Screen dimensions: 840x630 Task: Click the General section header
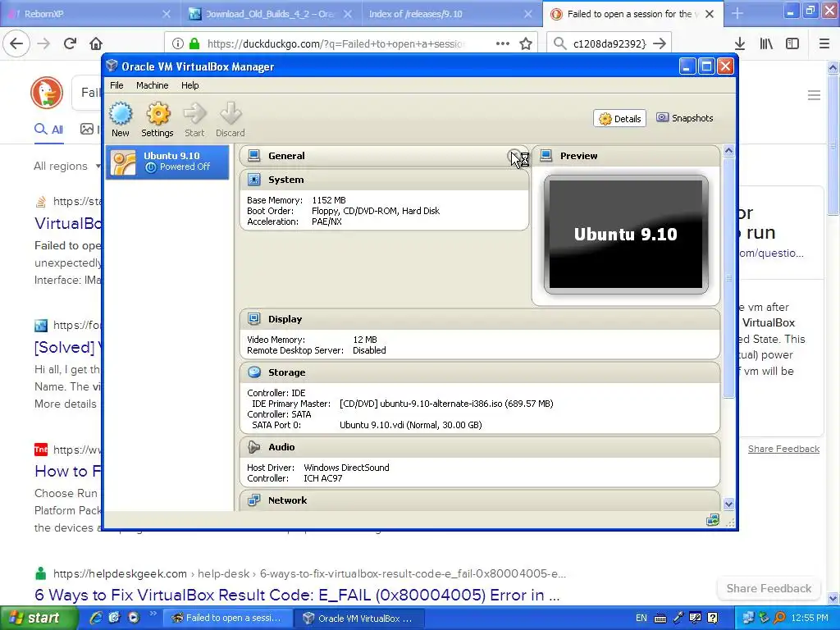384,156
